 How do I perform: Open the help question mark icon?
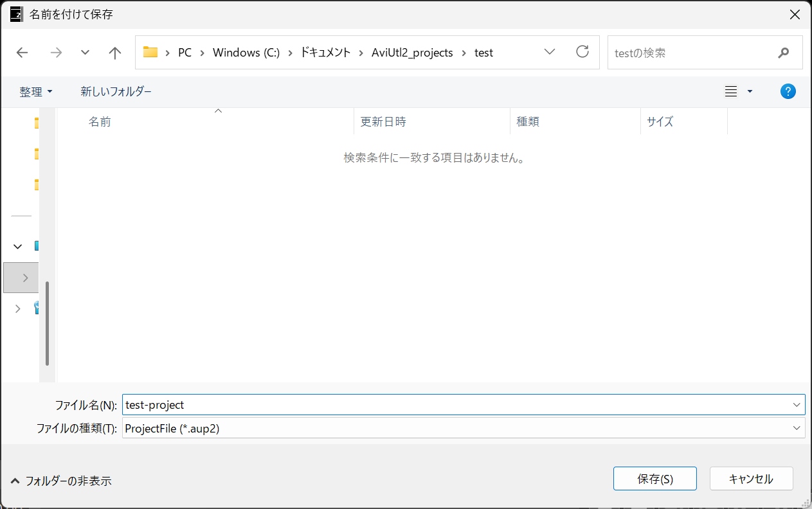coord(788,92)
